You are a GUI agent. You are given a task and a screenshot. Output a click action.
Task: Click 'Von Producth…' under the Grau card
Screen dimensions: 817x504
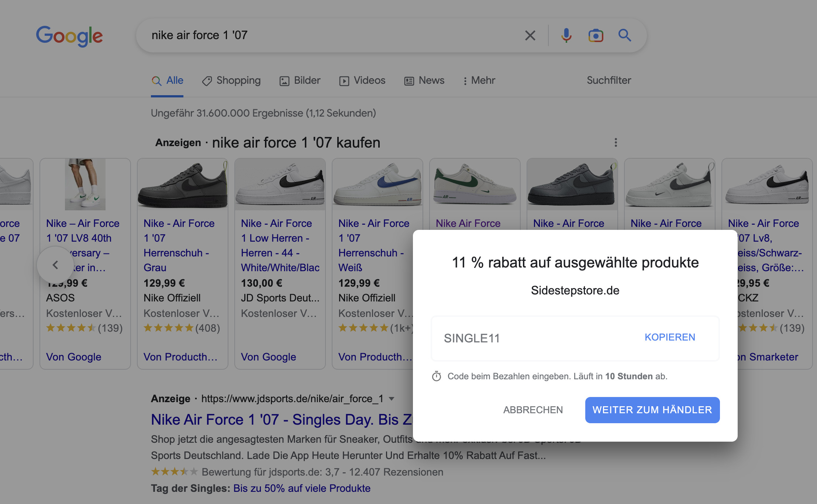coord(180,357)
